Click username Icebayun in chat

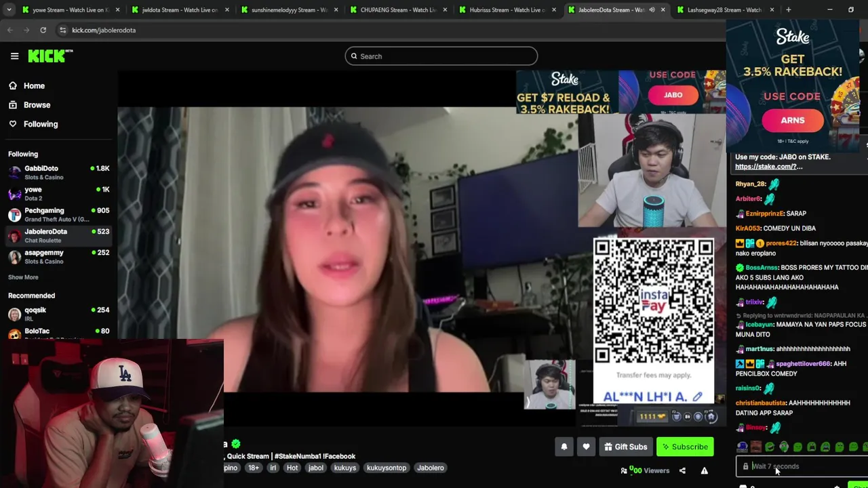tap(759, 325)
